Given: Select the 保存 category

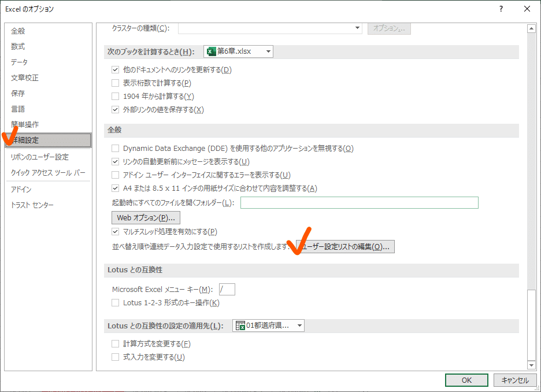Looking at the screenshot, I should (x=18, y=94).
